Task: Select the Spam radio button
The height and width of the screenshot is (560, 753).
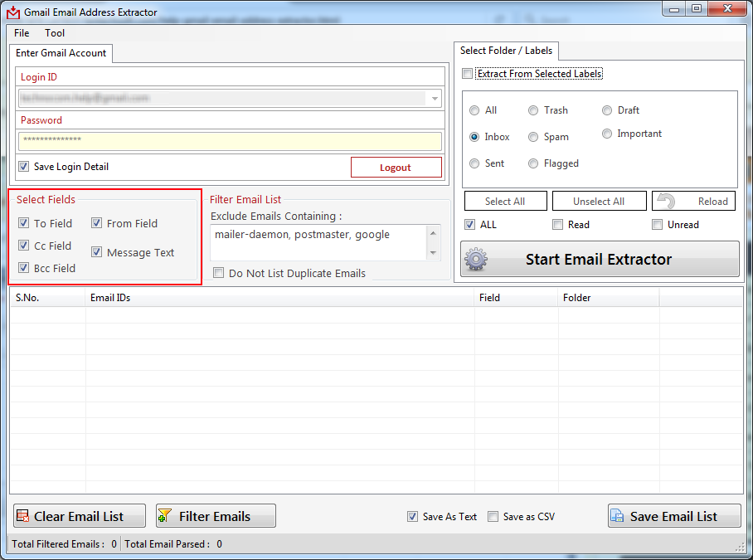Action: tap(533, 137)
